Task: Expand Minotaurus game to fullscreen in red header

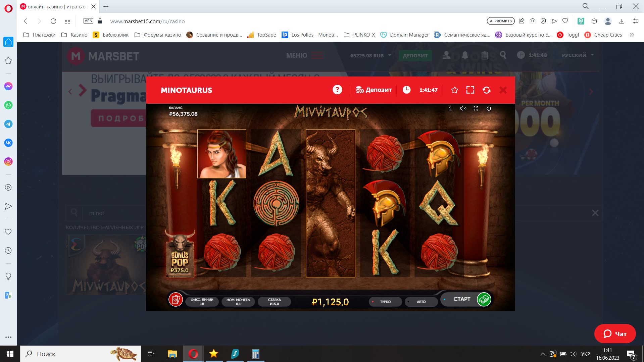Action: (x=470, y=90)
